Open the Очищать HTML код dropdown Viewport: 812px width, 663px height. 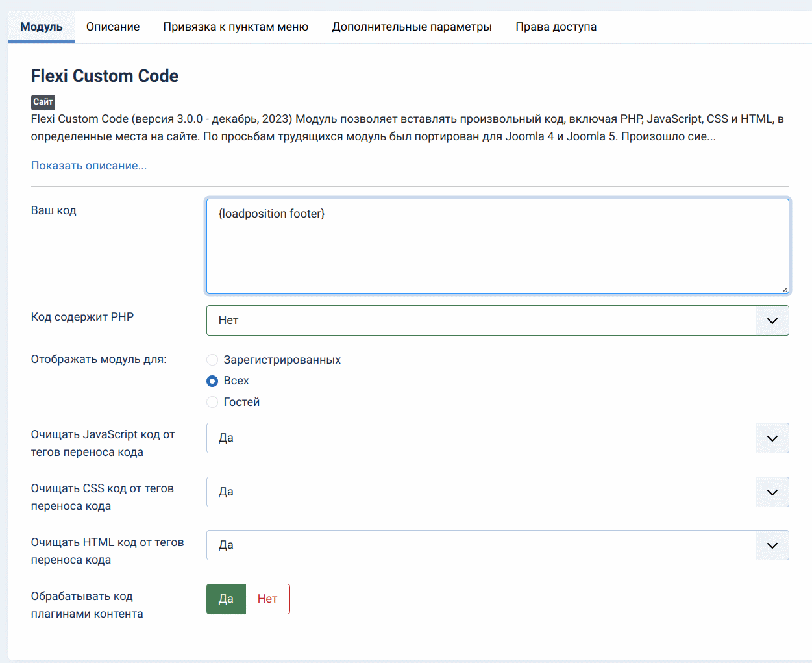pyautogui.click(x=497, y=545)
